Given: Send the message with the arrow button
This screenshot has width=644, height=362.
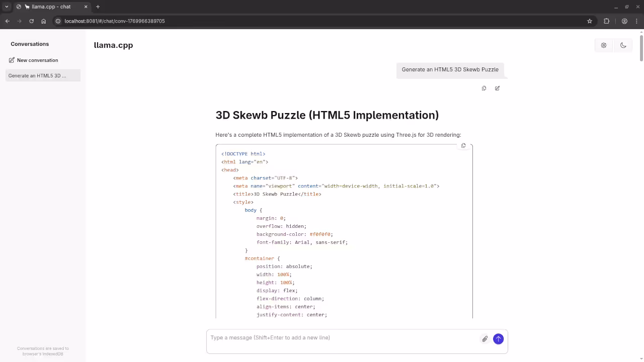Looking at the screenshot, I should click(498, 338).
